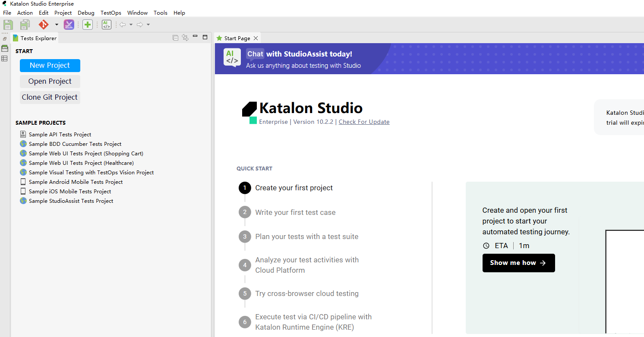
Task: Open the Debug menu
Action: click(86, 13)
